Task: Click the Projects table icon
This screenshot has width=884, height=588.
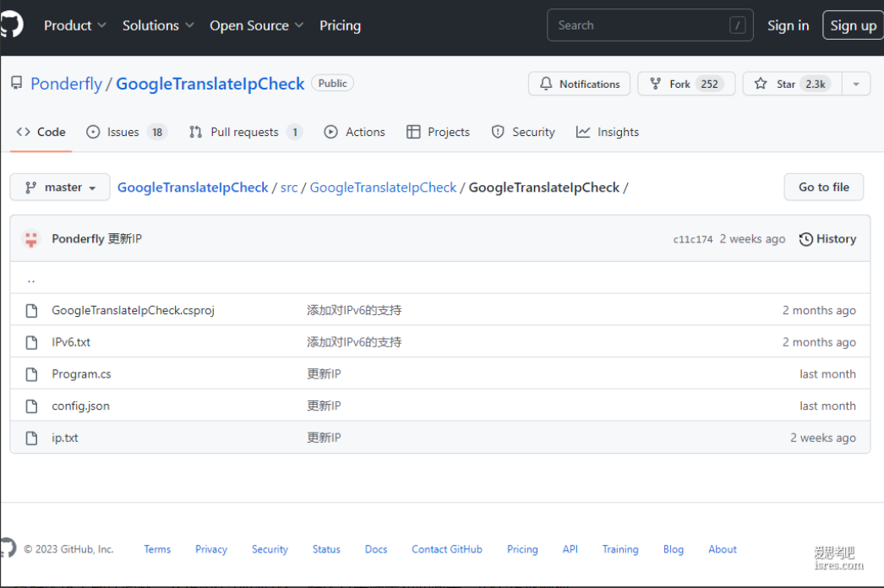Action: pyautogui.click(x=413, y=132)
